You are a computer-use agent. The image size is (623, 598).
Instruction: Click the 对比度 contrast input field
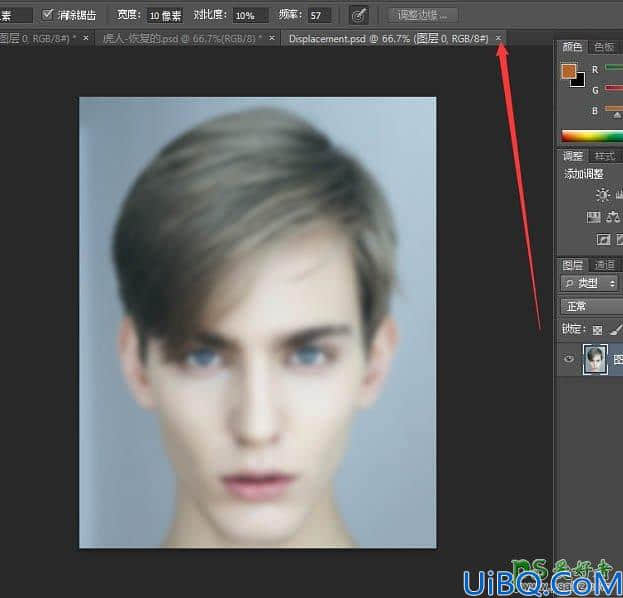pyautogui.click(x=250, y=15)
